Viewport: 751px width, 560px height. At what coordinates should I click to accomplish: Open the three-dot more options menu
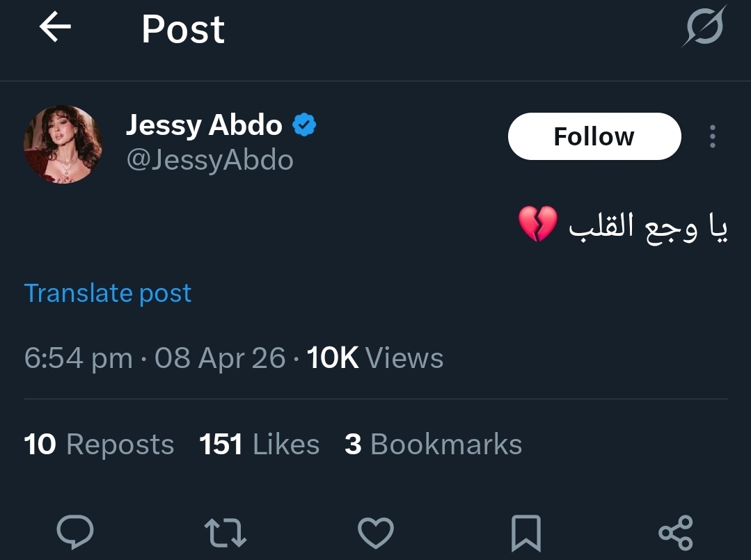[712, 136]
